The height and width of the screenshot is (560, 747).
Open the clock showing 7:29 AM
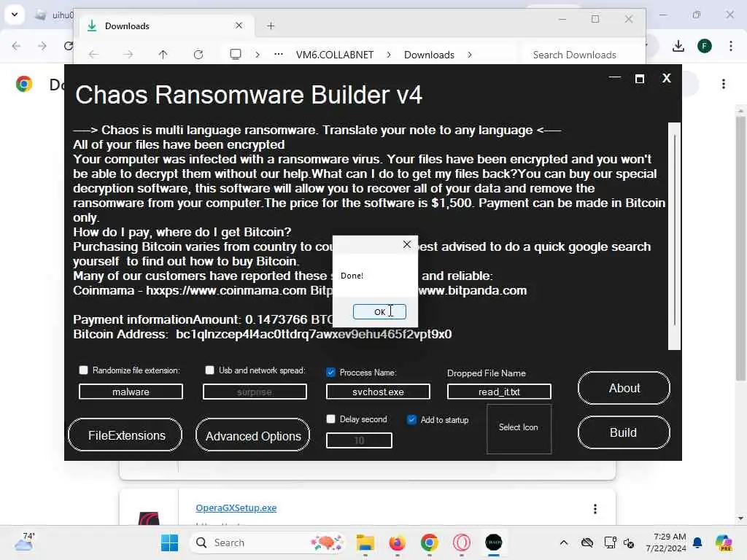point(666,542)
